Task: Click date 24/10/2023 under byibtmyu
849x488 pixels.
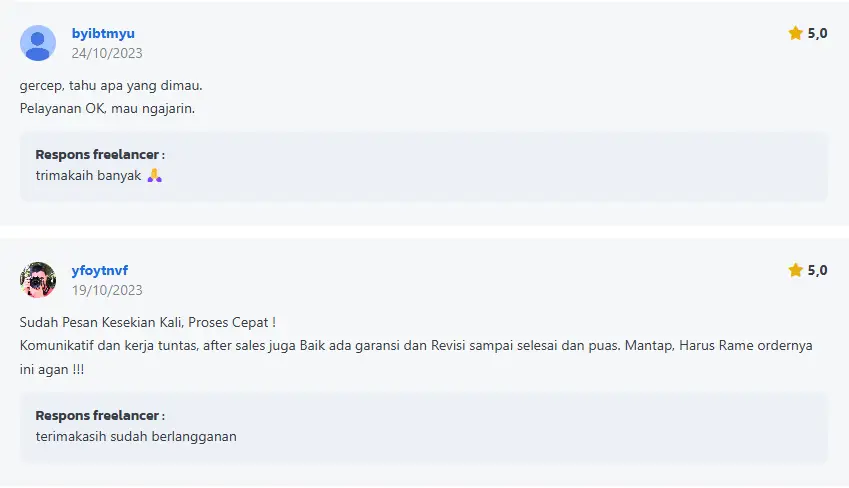Action: [107, 53]
